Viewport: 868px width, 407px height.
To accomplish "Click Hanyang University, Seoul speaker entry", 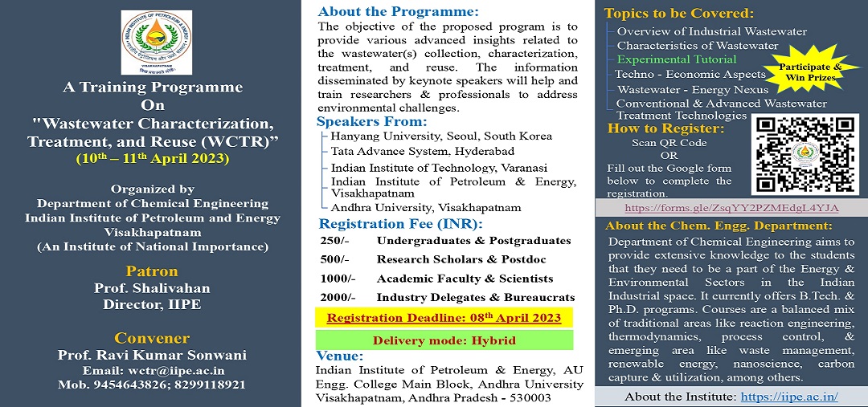I will tap(441, 136).
